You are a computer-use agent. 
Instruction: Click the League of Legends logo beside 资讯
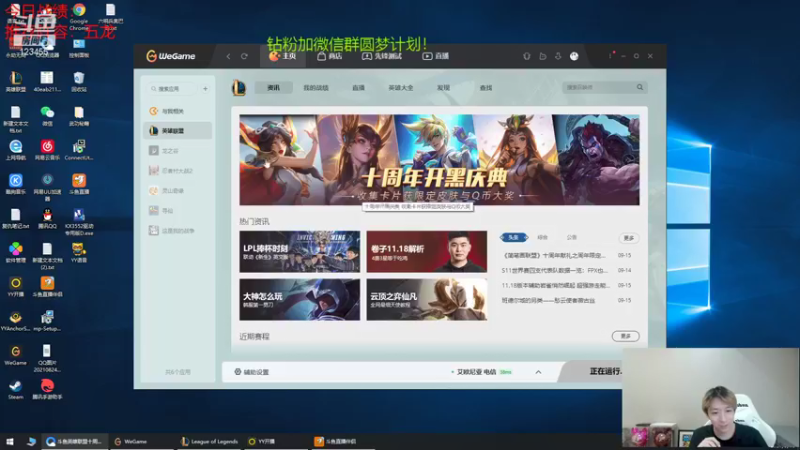239,88
